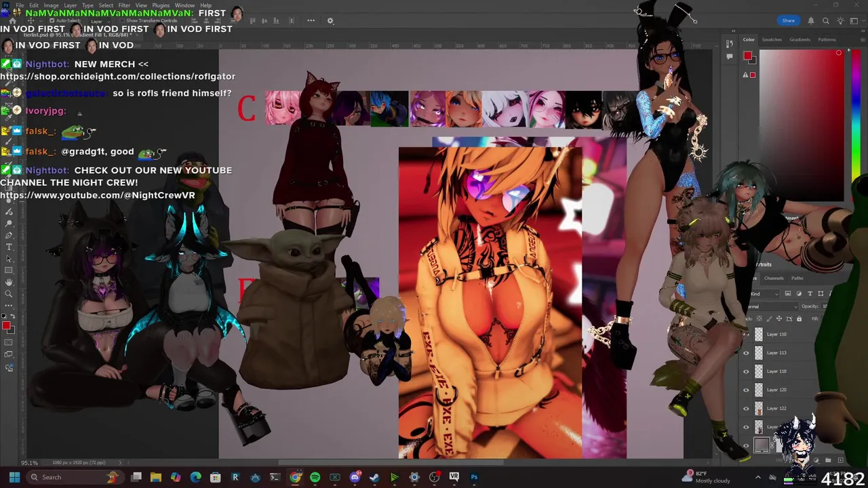The width and height of the screenshot is (868, 488).
Task: Open the Window menu
Action: point(184,5)
